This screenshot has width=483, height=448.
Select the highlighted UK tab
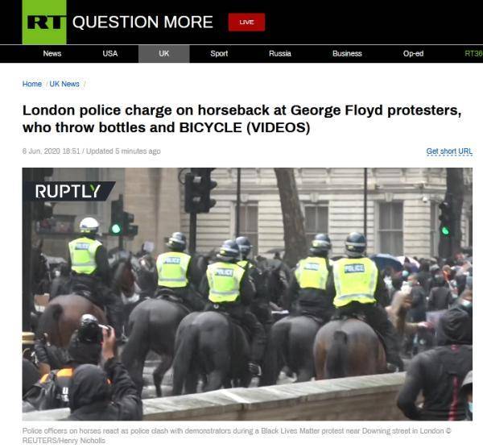164,54
